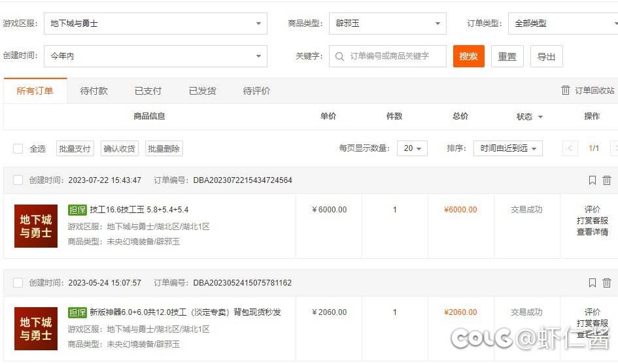The image size is (618, 364).
Task: Click the total price ¥2060.00
Action: point(460,312)
